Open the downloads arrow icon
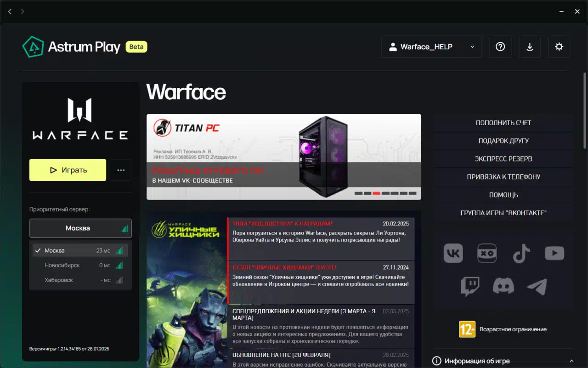 (530, 46)
